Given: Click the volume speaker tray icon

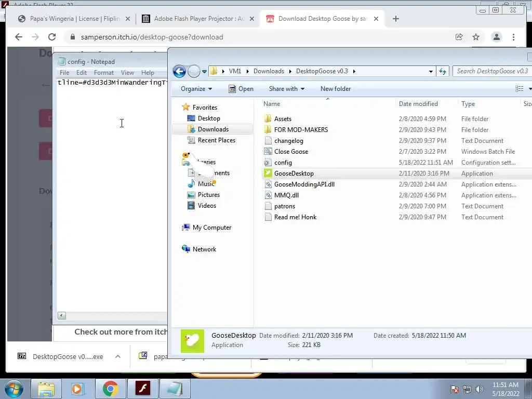Looking at the screenshot, I should pyautogui.click(x=479, y=389).
